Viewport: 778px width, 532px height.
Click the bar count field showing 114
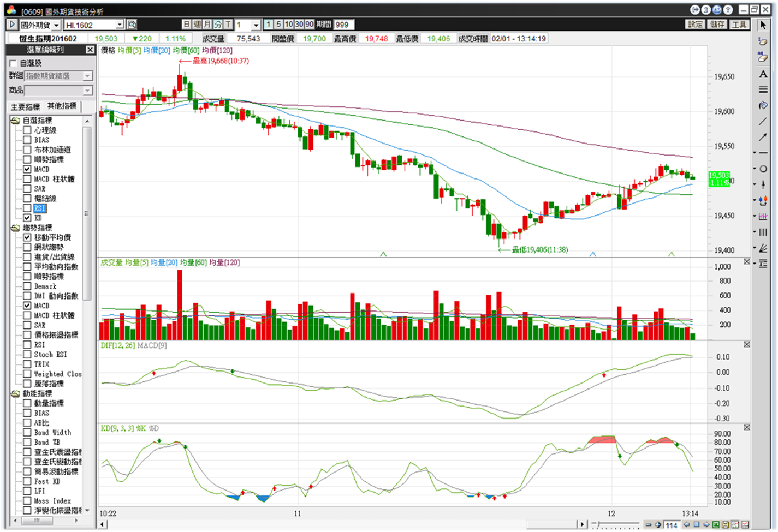pyautogui.click(x=672, y=525)
